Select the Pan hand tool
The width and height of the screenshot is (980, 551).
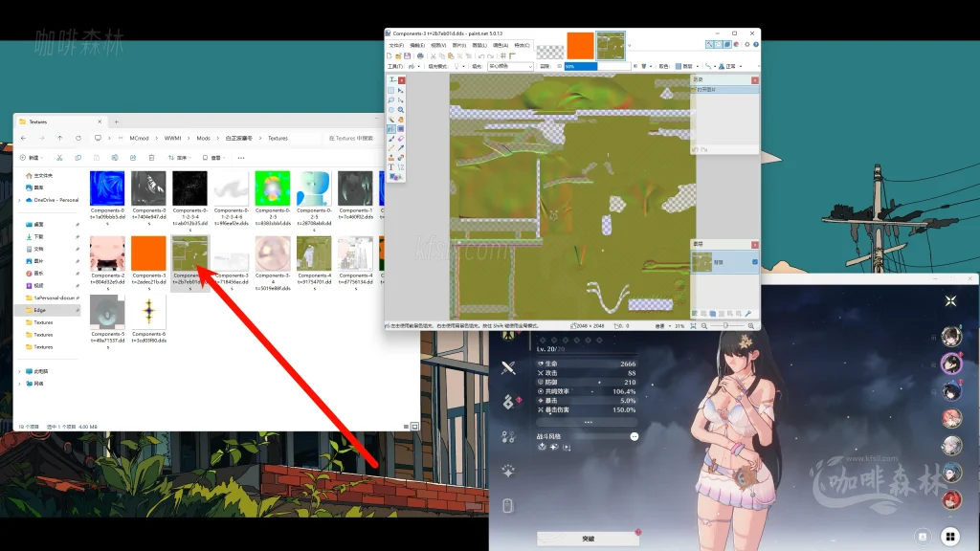[401, 120]
